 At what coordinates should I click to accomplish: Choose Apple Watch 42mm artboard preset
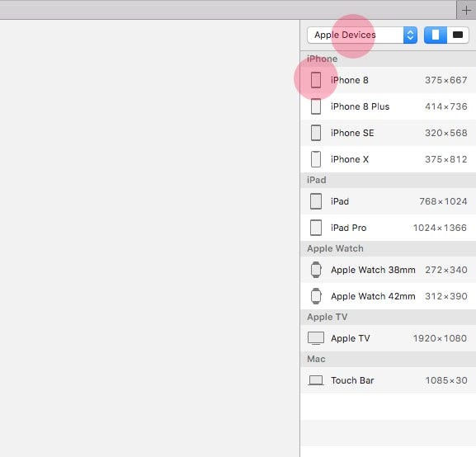[388, 296]
